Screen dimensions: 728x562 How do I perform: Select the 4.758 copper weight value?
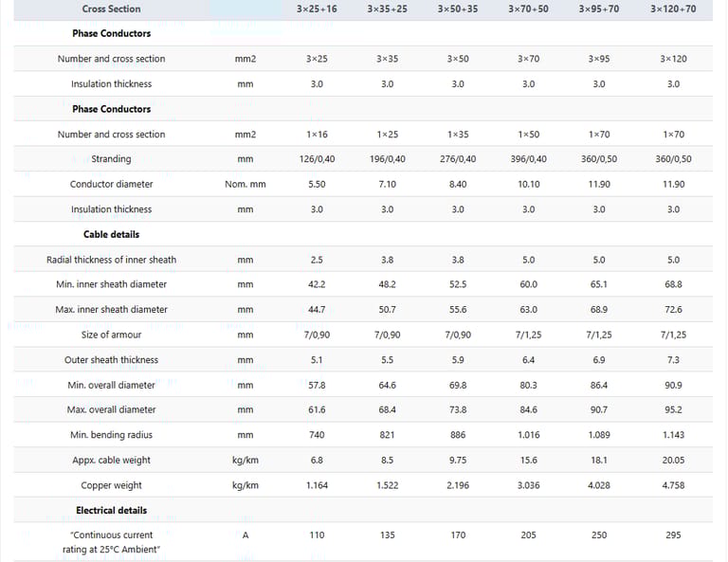click(x=673, y=485)
